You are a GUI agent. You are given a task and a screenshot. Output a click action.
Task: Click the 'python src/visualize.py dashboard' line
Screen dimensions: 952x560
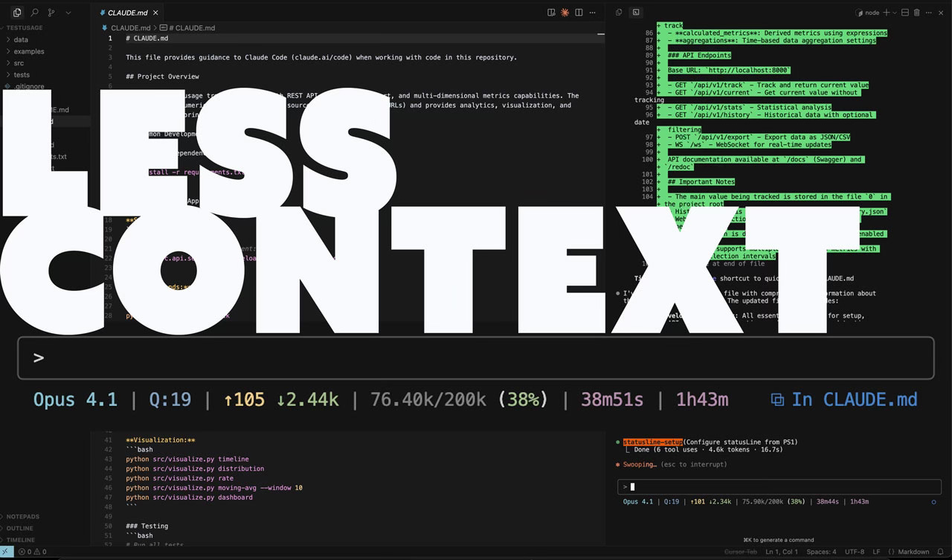(189, 498)
